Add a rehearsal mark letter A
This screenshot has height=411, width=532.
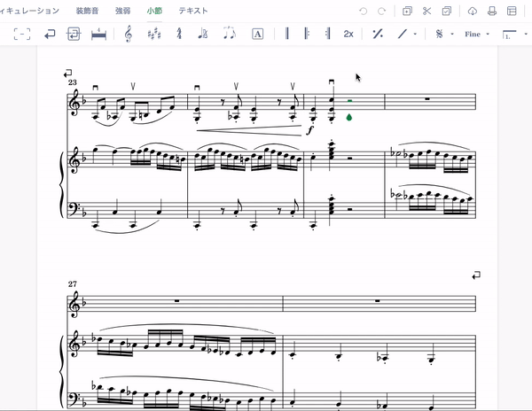tap(257, 35)
